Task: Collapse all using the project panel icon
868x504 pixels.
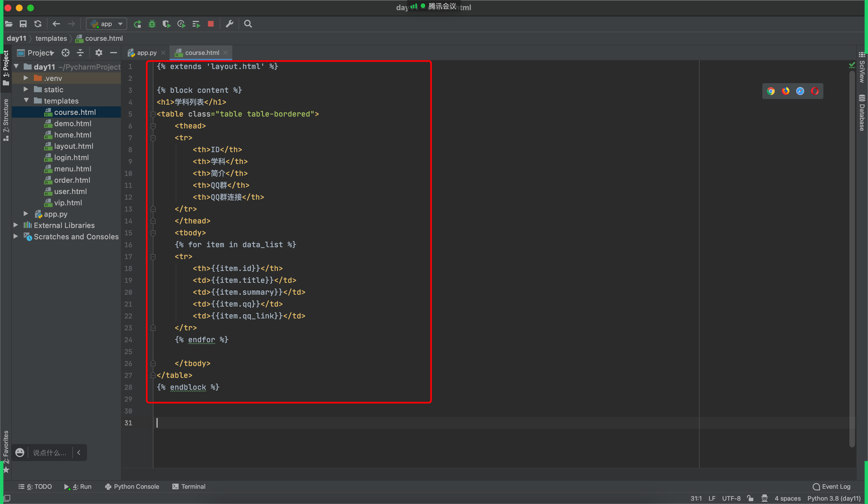Action: (80, 53)
